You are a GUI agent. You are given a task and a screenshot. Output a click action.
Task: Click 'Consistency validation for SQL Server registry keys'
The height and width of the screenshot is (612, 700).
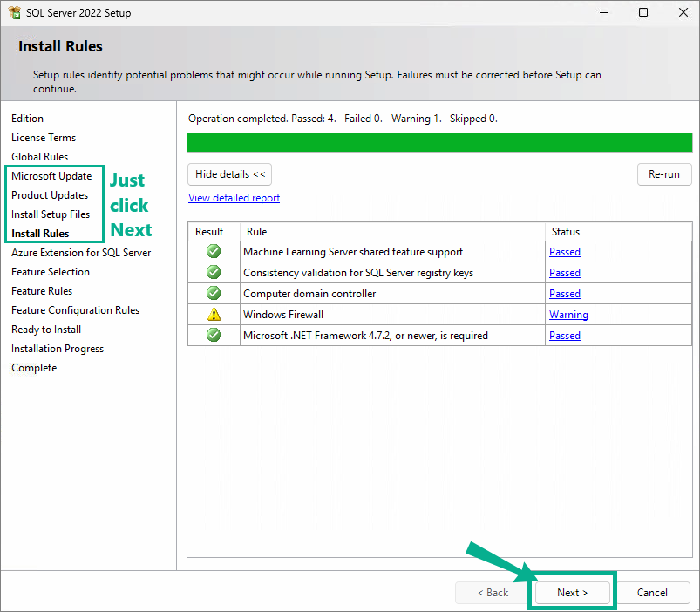click(x=358, y=273)
